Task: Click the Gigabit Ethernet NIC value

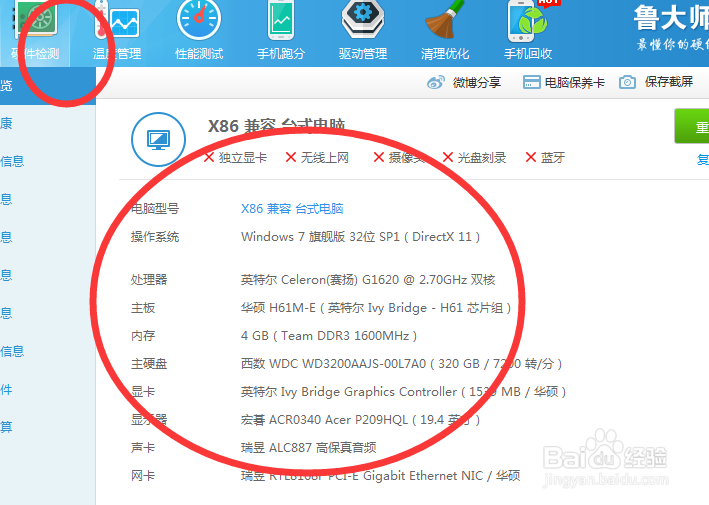Action: point(381,476)
